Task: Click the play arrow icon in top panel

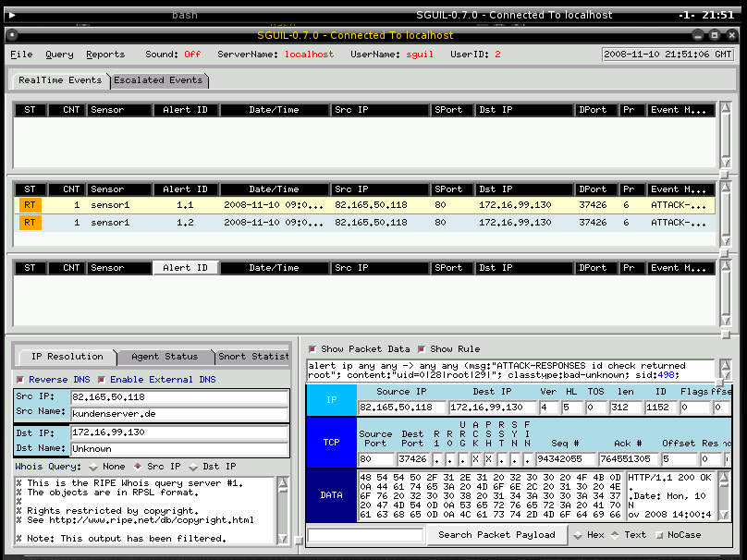Action: 12,15
